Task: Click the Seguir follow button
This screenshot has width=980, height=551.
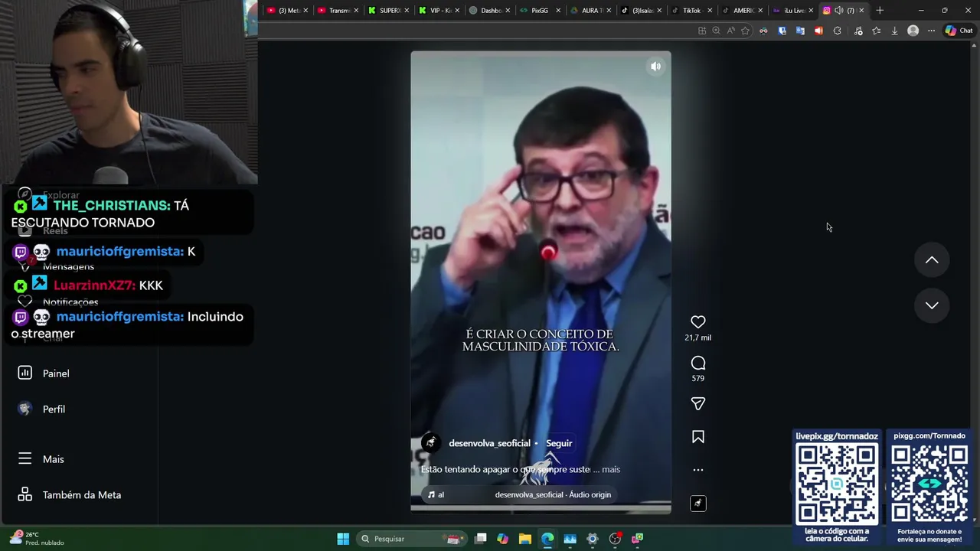Action: pyautogui.click(x=559, y=443)
